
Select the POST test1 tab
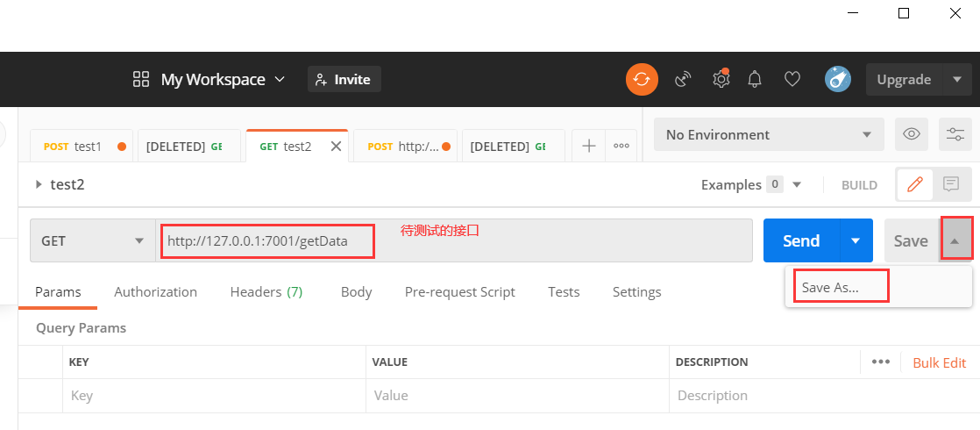[x=82, y=146]
